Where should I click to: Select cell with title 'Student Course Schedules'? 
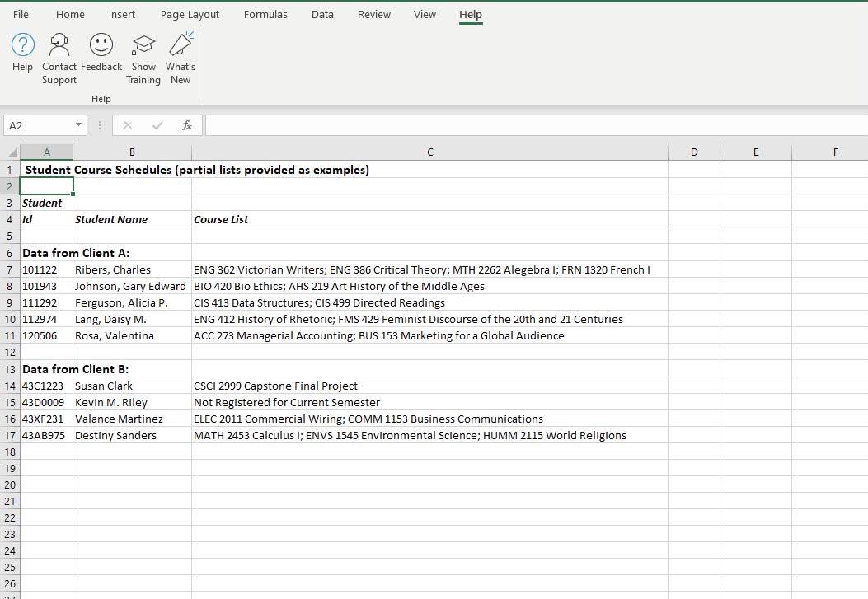coord(197,170)
